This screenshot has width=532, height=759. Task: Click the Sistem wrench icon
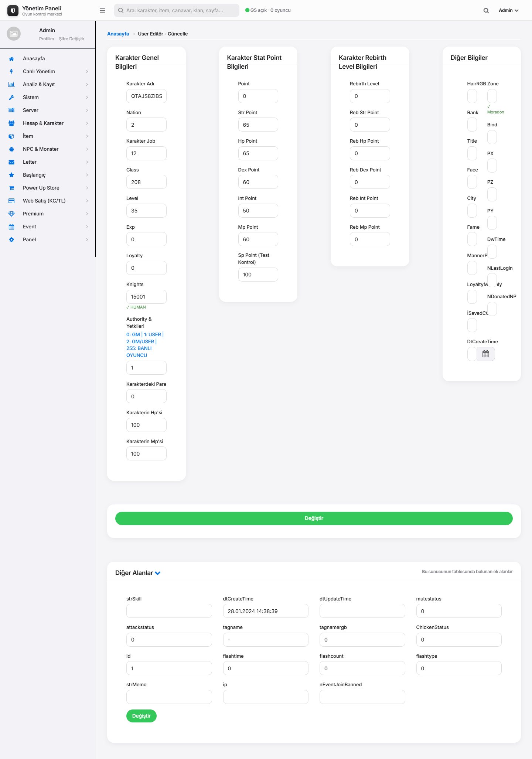(x=11, y=98)
